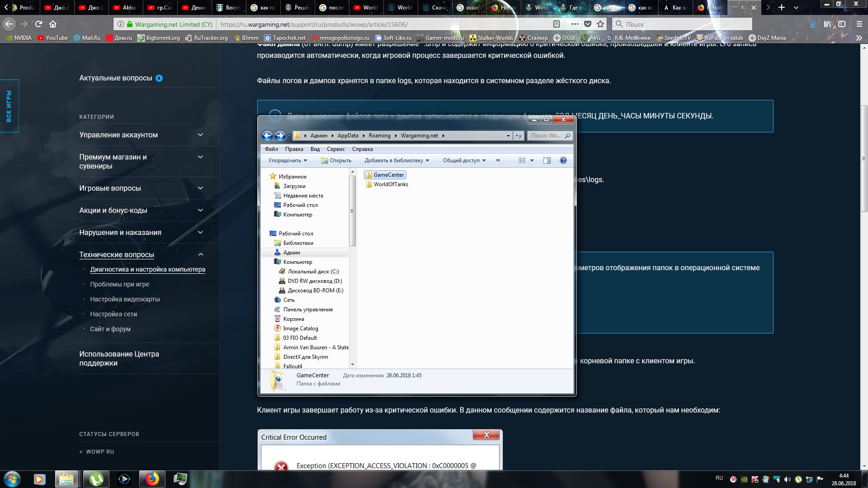
Task: Bookmark this page with star icon
Action: click(600, 24)
